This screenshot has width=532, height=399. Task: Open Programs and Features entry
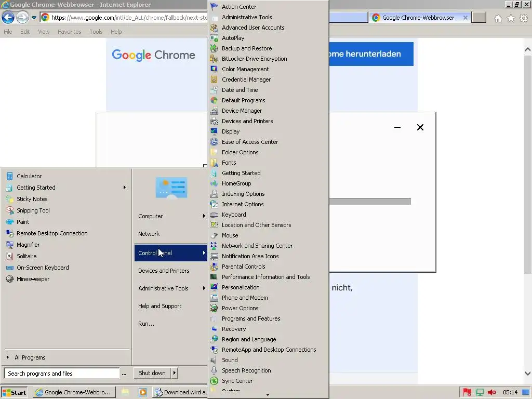251,318
